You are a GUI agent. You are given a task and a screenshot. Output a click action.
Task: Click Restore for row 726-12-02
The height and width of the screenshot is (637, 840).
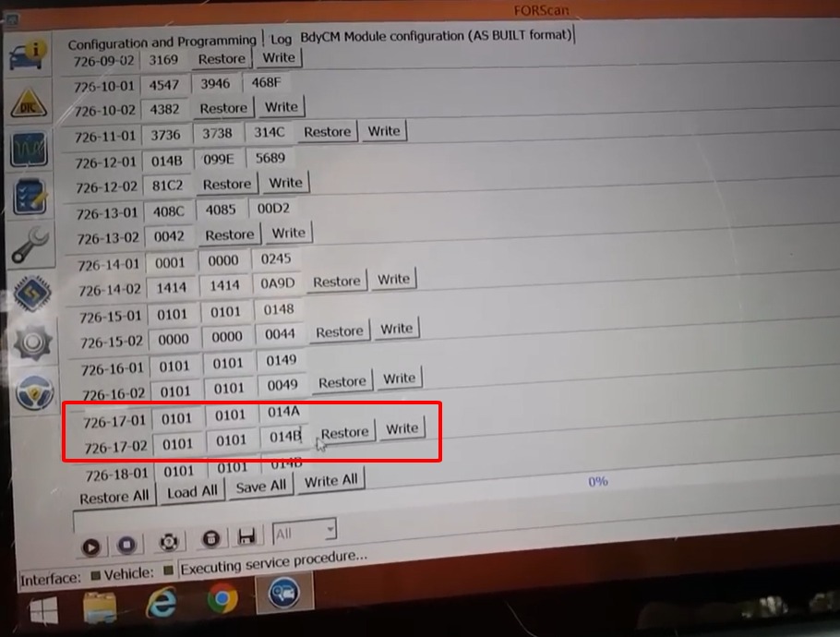(226, 184)
